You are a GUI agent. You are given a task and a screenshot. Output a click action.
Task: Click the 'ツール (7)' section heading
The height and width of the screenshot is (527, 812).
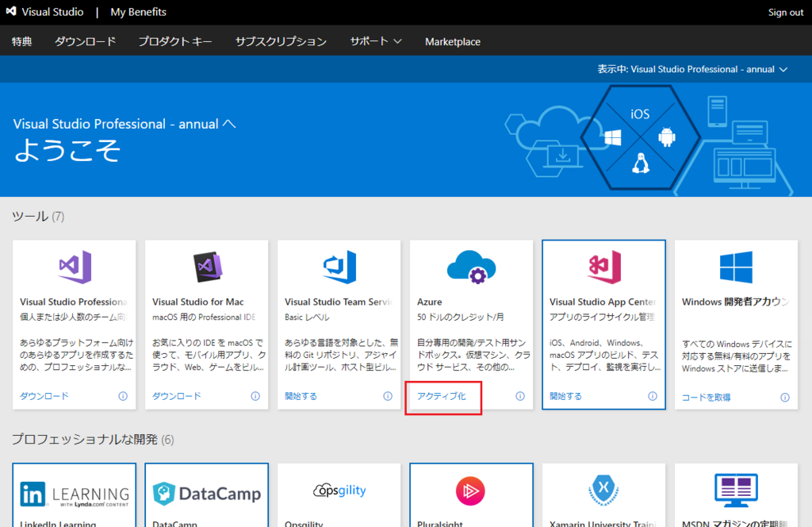click(x=38, y=217)
